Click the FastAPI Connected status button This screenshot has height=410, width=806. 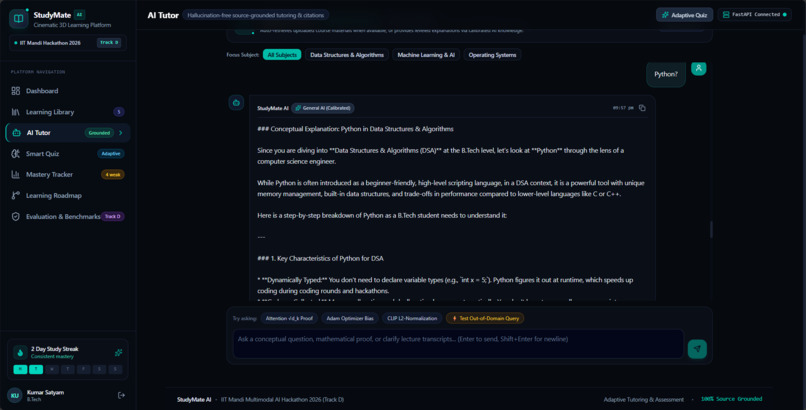click(x=755, y=15)
